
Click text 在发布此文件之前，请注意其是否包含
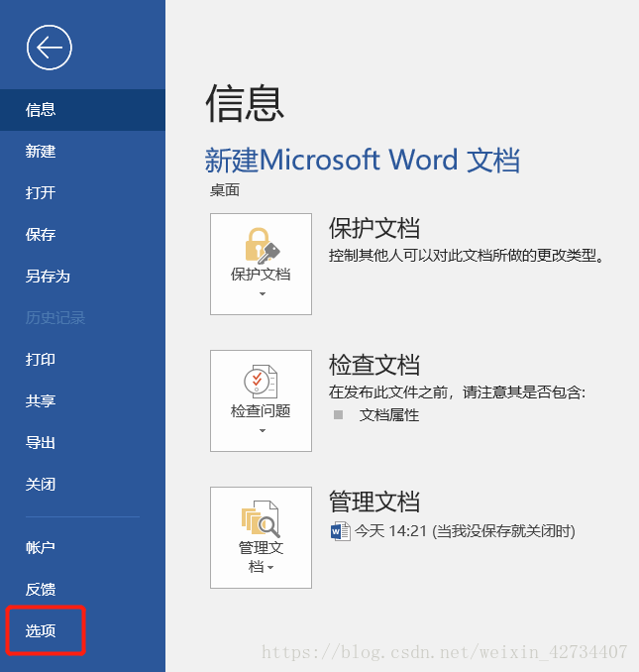[x=455, y=392]
